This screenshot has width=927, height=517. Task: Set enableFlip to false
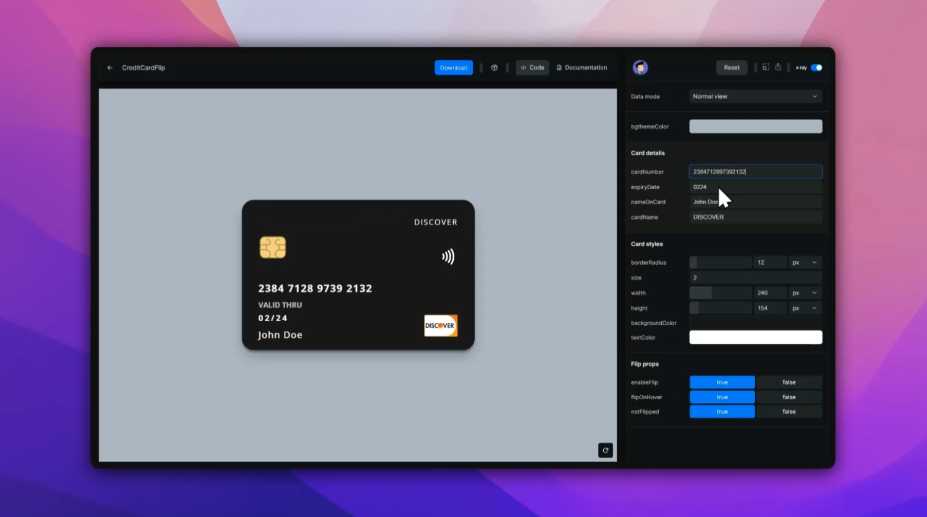[789, 382]
